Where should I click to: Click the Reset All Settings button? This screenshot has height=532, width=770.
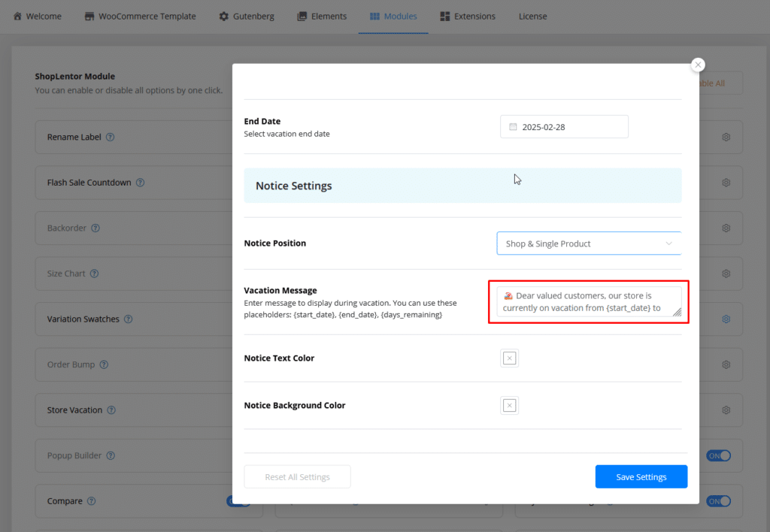(297, 477)
